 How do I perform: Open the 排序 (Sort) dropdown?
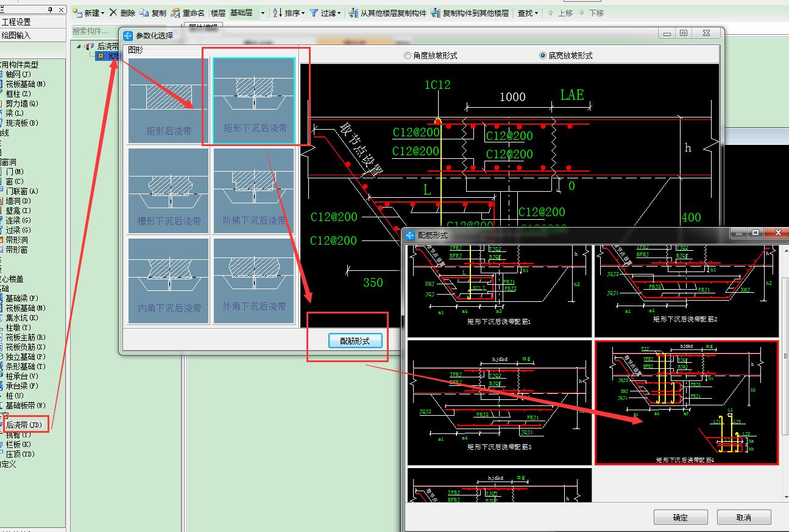coord(289,13)
